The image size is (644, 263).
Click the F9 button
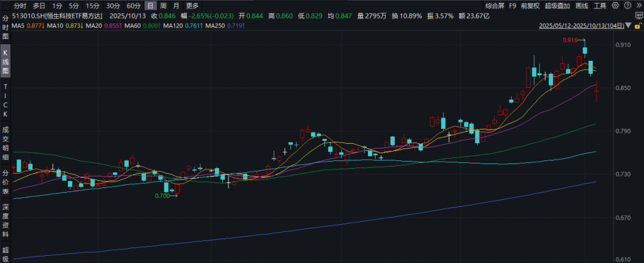point(512,5)
